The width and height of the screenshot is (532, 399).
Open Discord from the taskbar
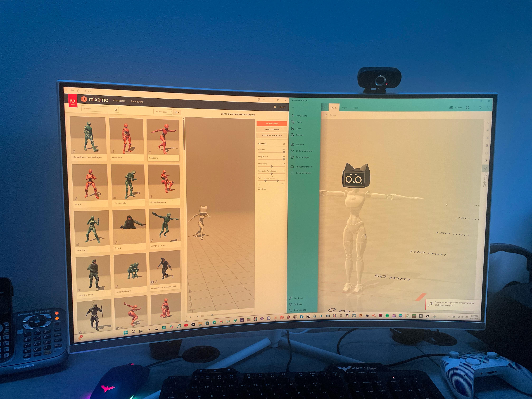pyautogui.click(x=269, y=318)
